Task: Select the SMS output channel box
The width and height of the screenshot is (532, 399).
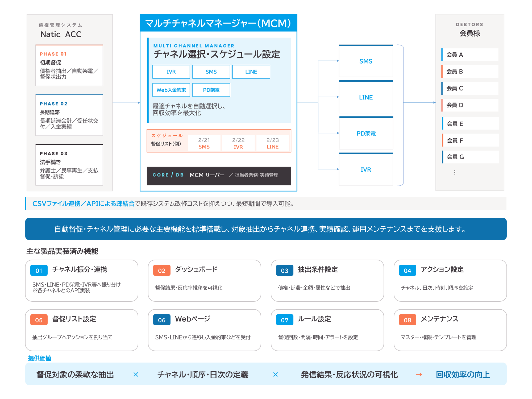Action: pyautogui.click(x=366, y=61)
